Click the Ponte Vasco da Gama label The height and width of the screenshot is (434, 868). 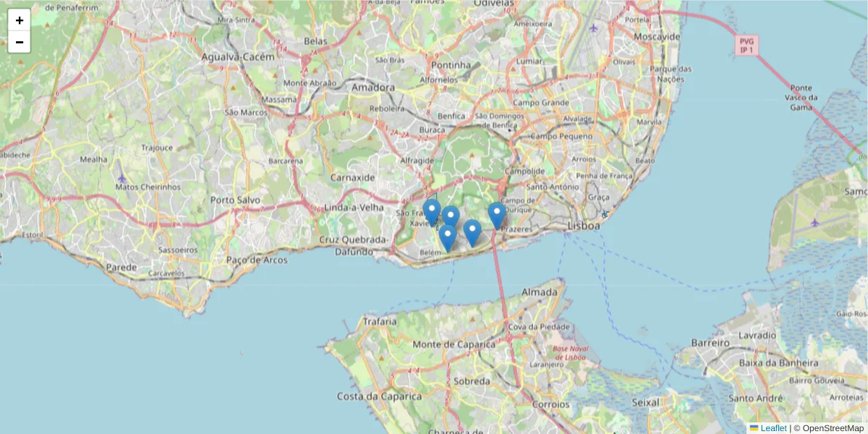click(804, 97)
